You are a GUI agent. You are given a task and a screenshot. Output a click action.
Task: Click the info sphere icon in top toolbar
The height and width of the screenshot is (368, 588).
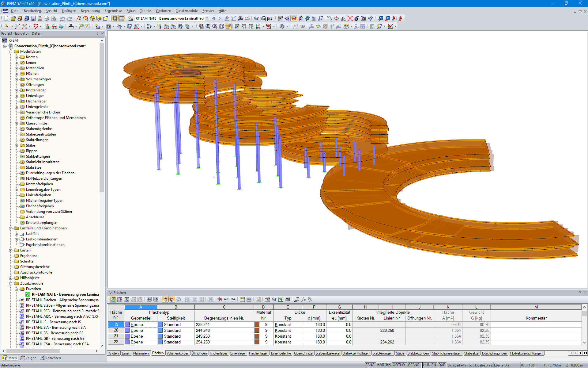coord(357,18)
